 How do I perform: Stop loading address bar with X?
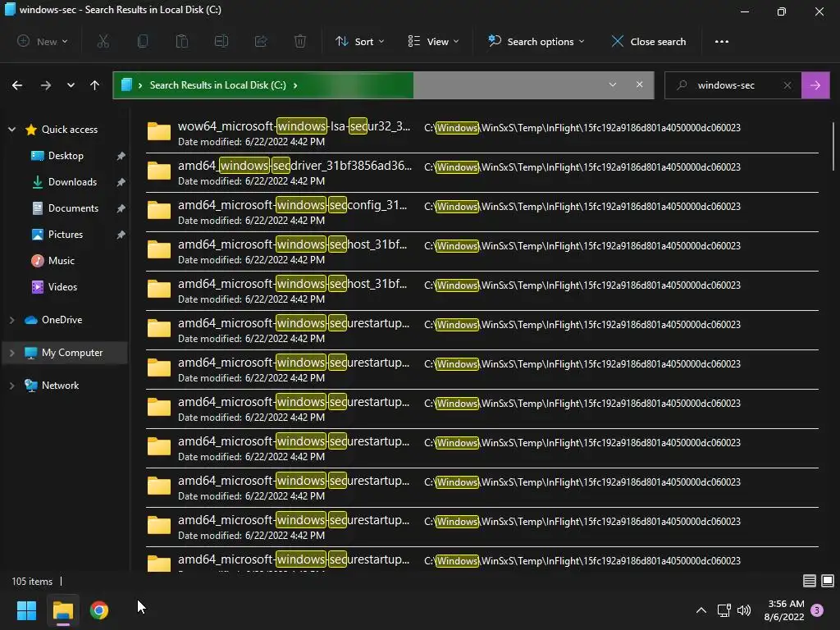point(639,84)
